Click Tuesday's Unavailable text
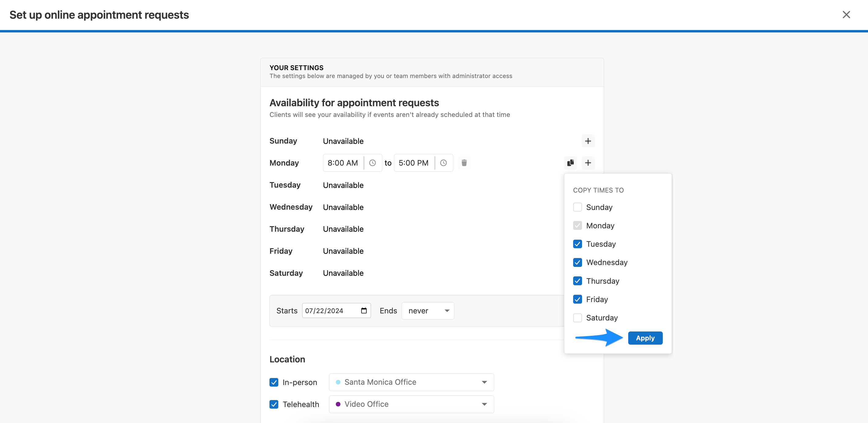Image resolution: width=868 pixels, height=423 pixels. coord(343,185)
